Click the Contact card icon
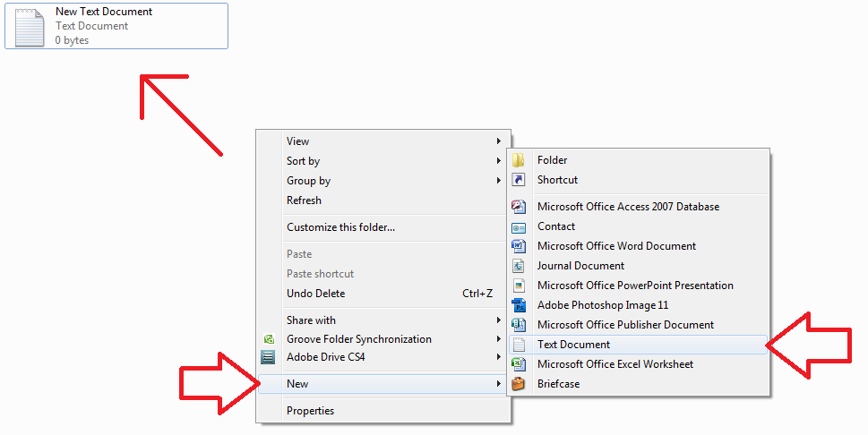The height and width of the screenshot is (435, 868). 518,227
